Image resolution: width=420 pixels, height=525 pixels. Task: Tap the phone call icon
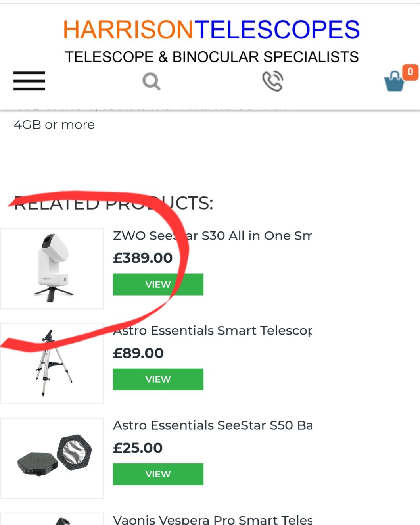[273, 81]
